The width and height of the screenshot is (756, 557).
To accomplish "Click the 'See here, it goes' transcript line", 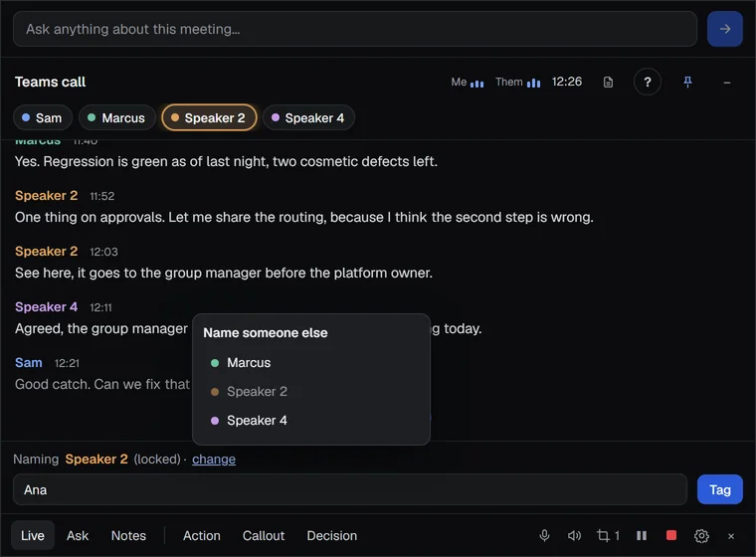I will click(224, 273).
